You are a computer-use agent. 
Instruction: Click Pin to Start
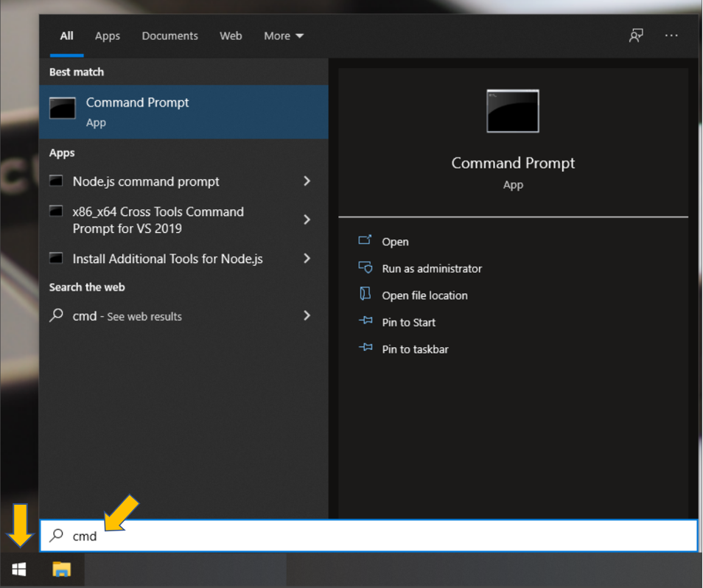point(408,322)
